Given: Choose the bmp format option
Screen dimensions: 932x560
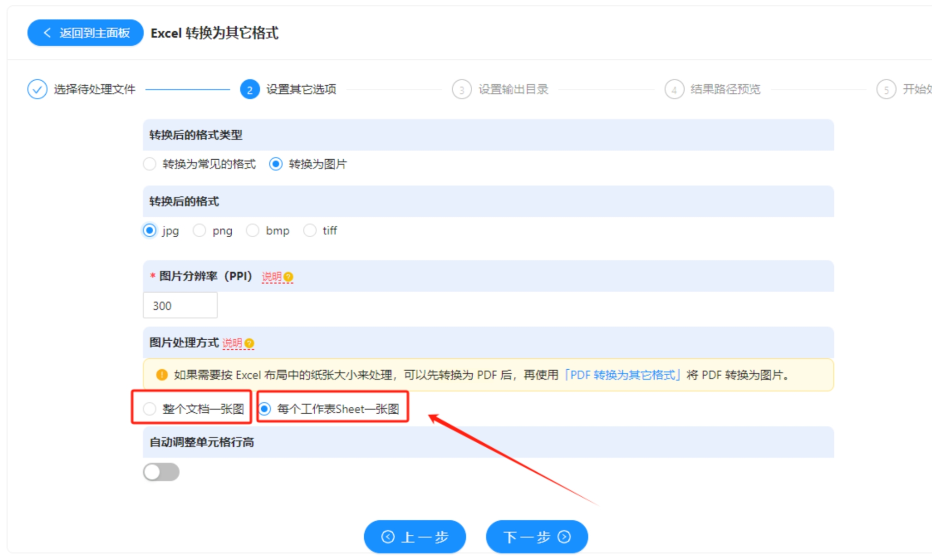Looking at the screenshot, I should 253,231.
